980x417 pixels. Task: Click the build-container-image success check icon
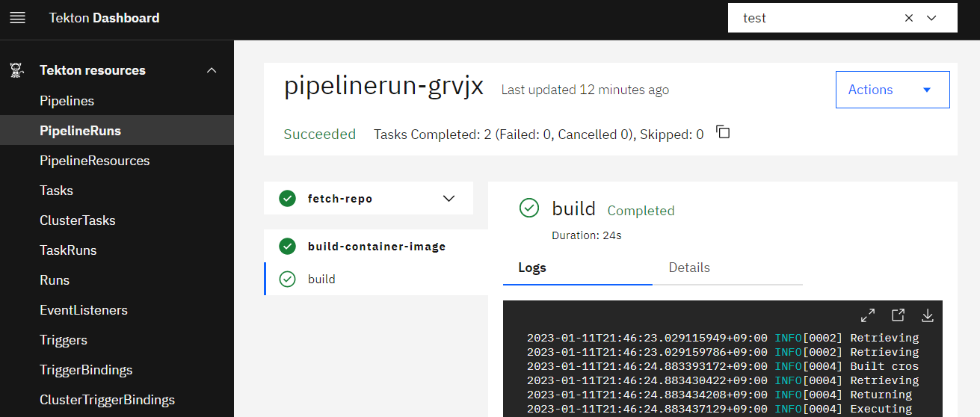(287, 247)
